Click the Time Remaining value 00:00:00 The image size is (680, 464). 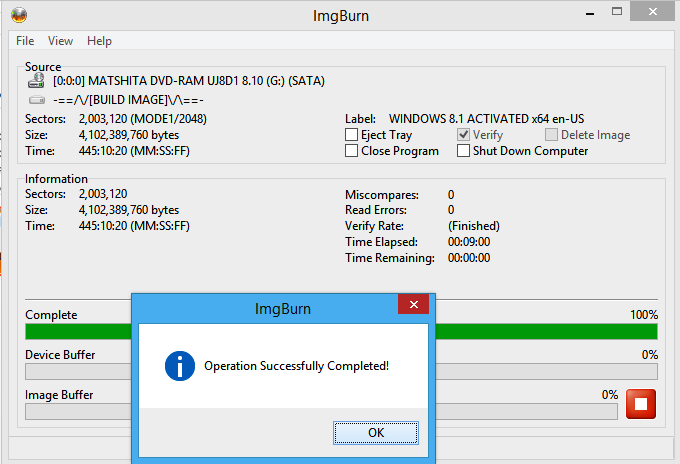point(469,258)
